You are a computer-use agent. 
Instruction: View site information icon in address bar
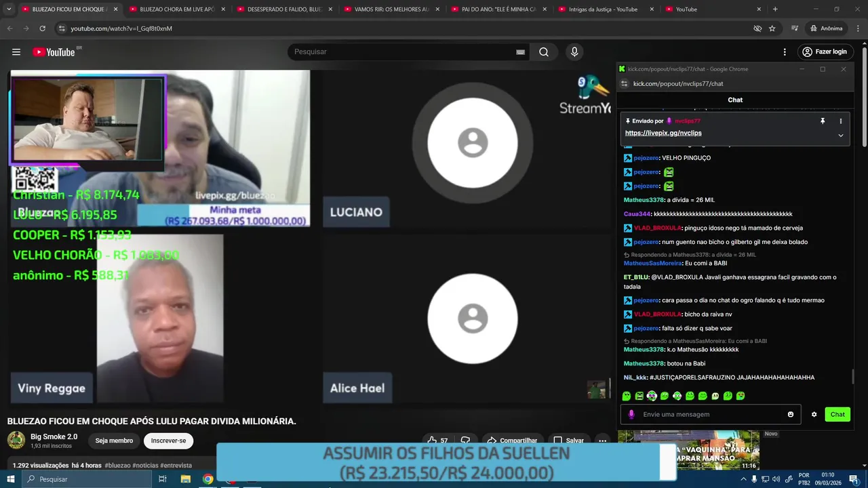pos(62,28)
